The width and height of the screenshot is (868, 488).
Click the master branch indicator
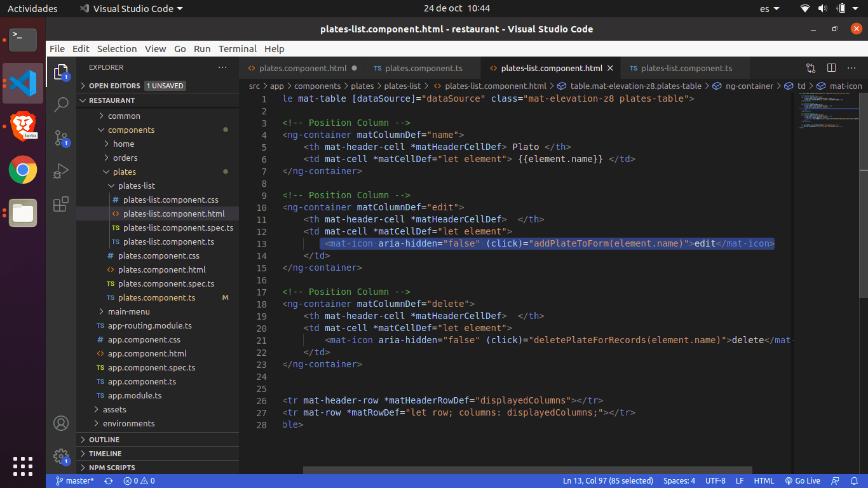tap(75, 481)
